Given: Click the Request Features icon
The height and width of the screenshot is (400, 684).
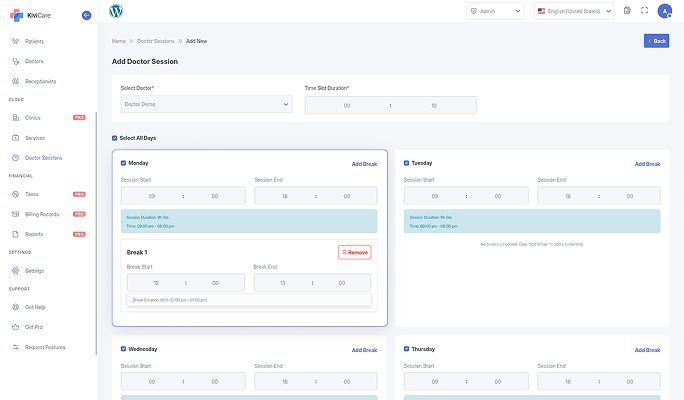Looking at the screenshot, I should click(x=16, y=347).
